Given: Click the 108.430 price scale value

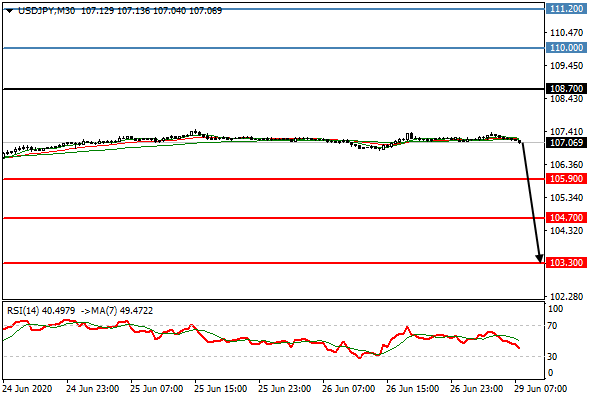Looking at the screenshot, I should (566, 99).
